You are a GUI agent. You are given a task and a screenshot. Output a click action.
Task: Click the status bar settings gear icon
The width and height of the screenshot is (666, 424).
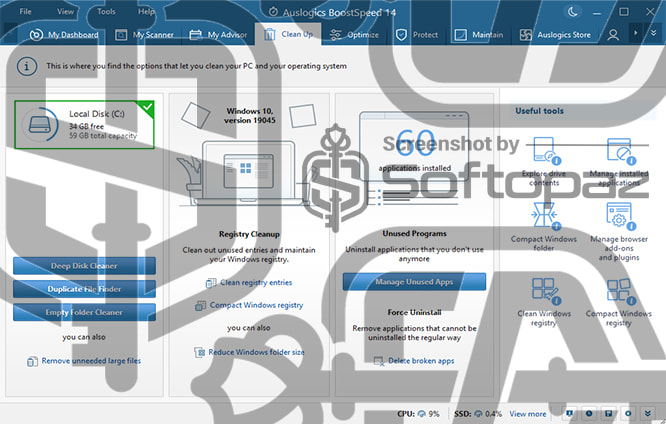[x=628, y=413]
